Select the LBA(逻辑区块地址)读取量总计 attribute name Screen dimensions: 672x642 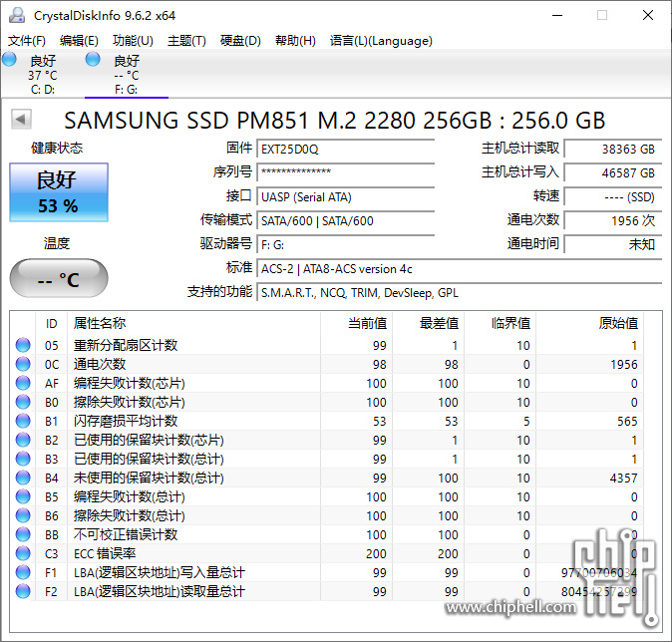(159, 591)
